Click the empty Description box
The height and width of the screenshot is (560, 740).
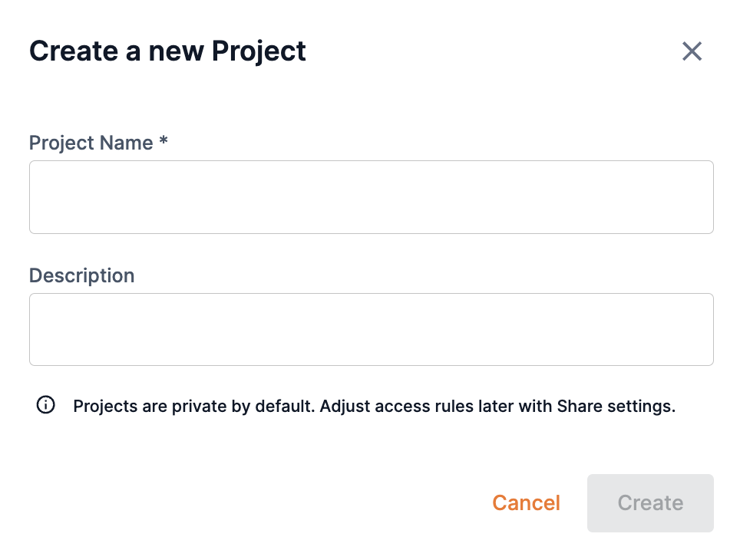click(371, 328)
